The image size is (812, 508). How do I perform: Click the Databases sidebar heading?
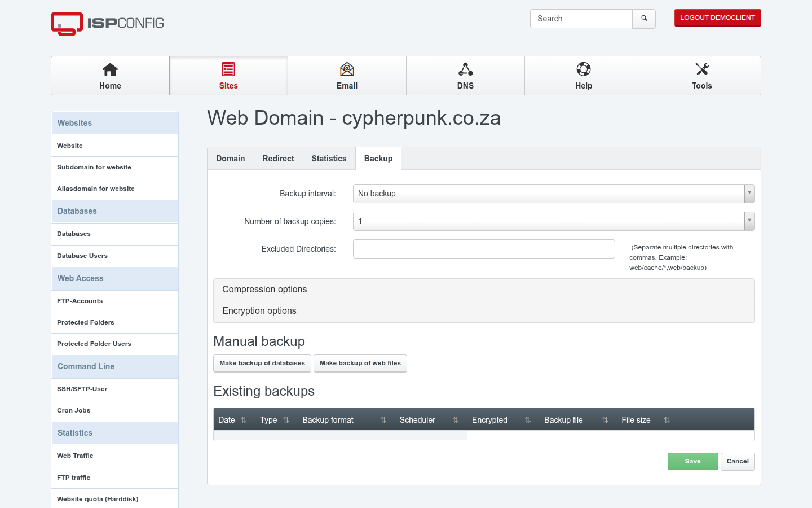pos(115,211)
